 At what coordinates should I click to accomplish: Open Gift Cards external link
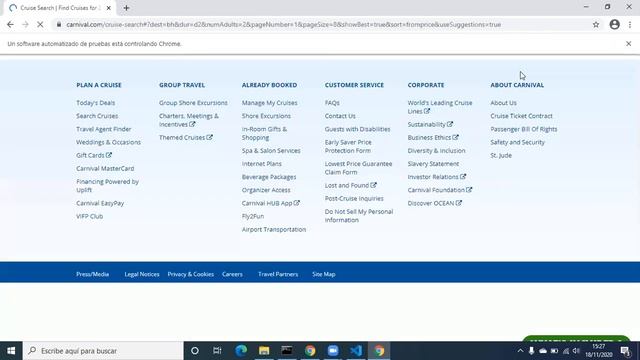[94, 155]
